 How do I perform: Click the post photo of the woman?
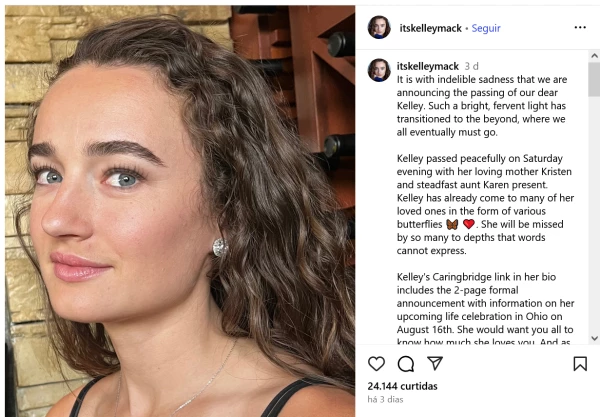178,210
